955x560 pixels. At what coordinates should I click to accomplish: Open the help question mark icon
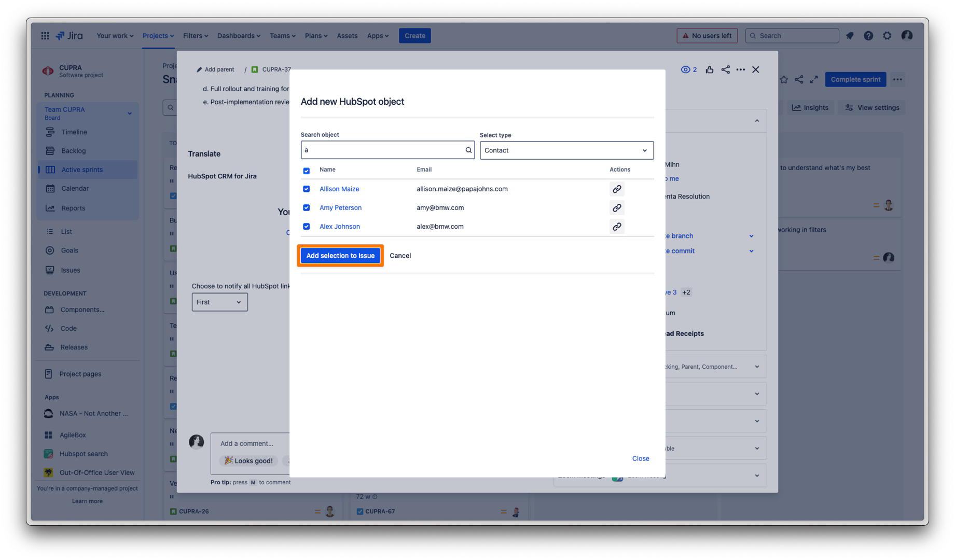tap(868, 36)
